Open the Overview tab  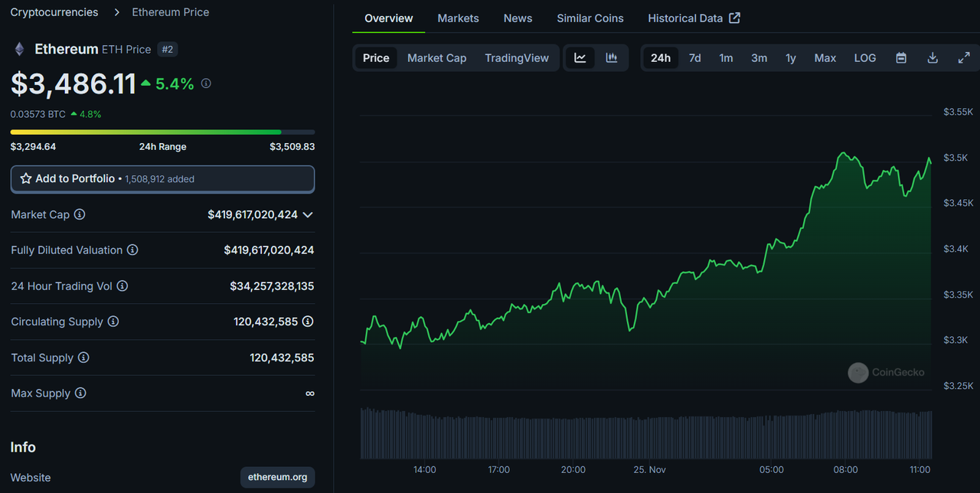[x=389, y=18]
